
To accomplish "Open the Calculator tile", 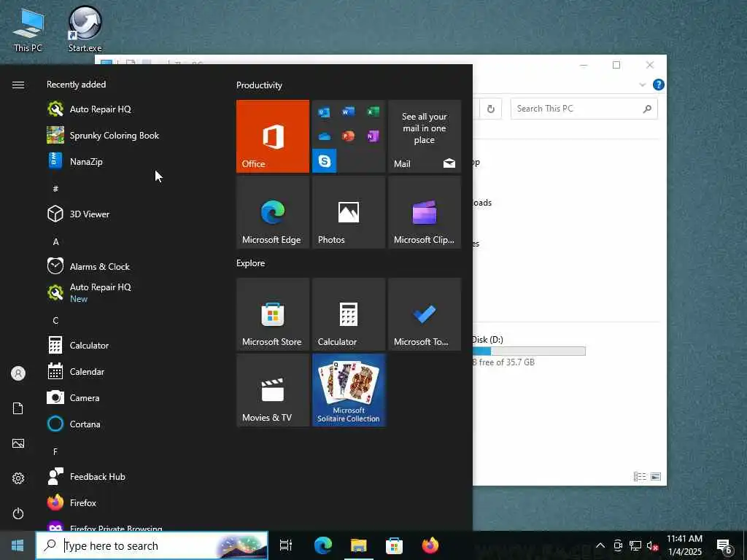I will pyautogui.click(x=348, y=314).
